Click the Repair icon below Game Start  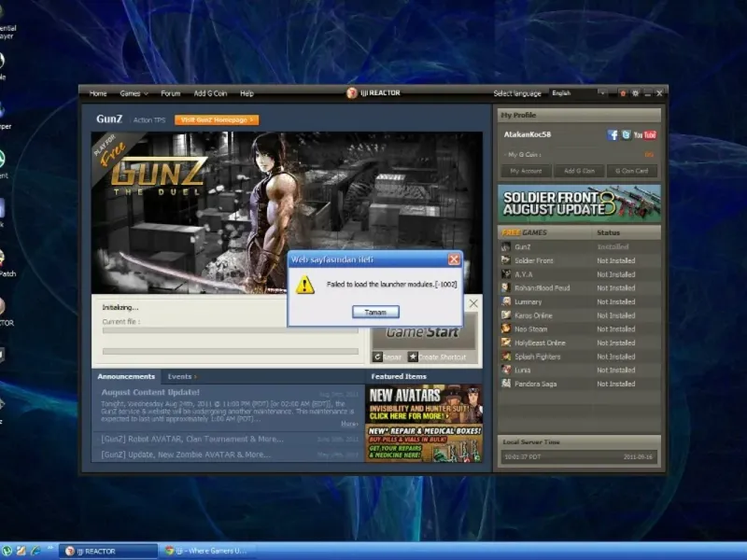pos(378,357)
